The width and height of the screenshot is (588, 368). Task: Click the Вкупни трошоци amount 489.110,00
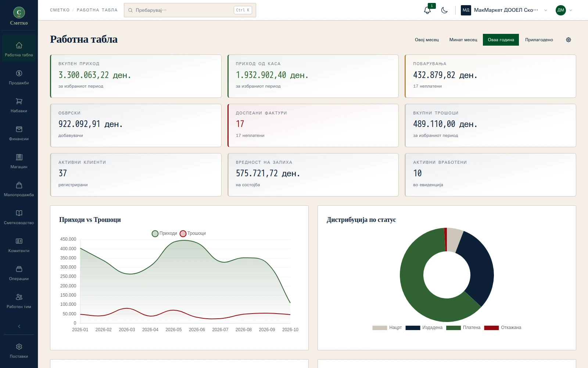click(x=445, y=124)
